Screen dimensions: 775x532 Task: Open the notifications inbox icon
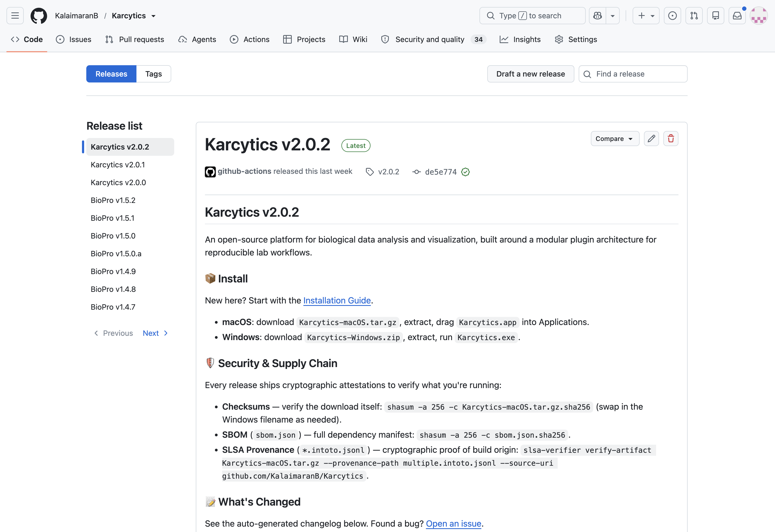point(737,16)
